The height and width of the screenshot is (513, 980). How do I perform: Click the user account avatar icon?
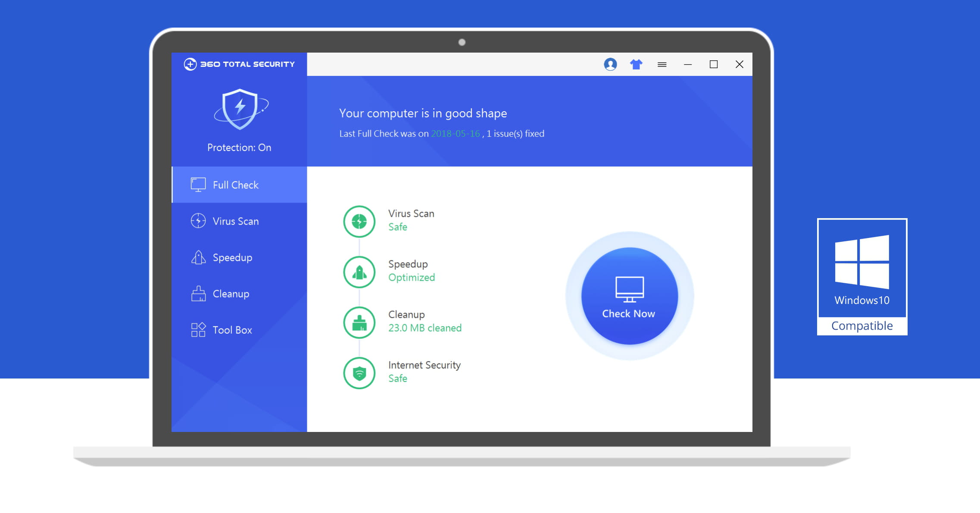pos(610,64)
